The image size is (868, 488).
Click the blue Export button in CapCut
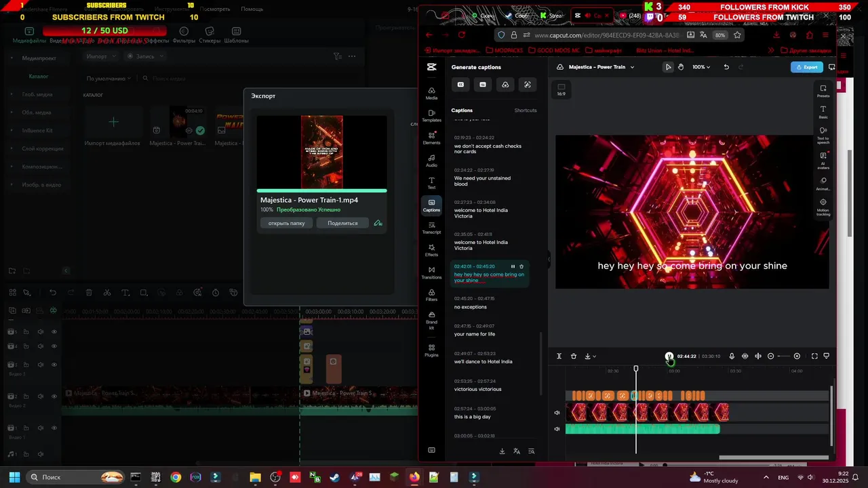(807, 67)
